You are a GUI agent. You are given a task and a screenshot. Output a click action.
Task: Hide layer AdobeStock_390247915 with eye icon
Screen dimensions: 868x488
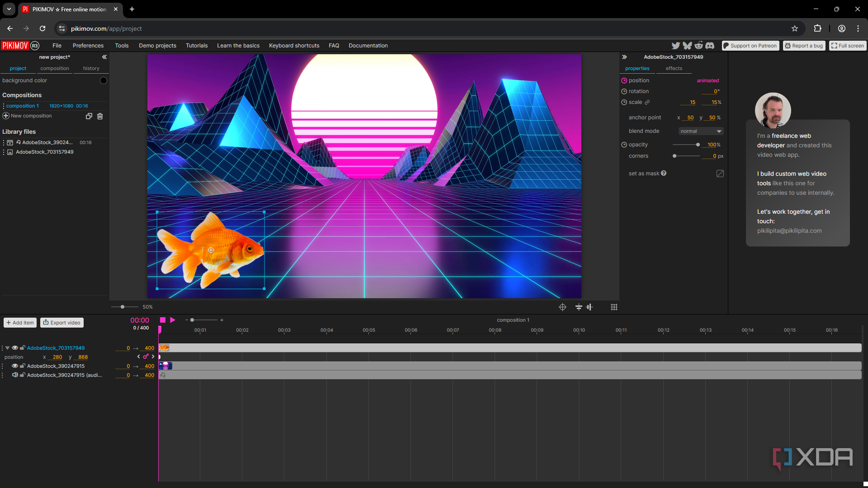(x=15, y=366)
